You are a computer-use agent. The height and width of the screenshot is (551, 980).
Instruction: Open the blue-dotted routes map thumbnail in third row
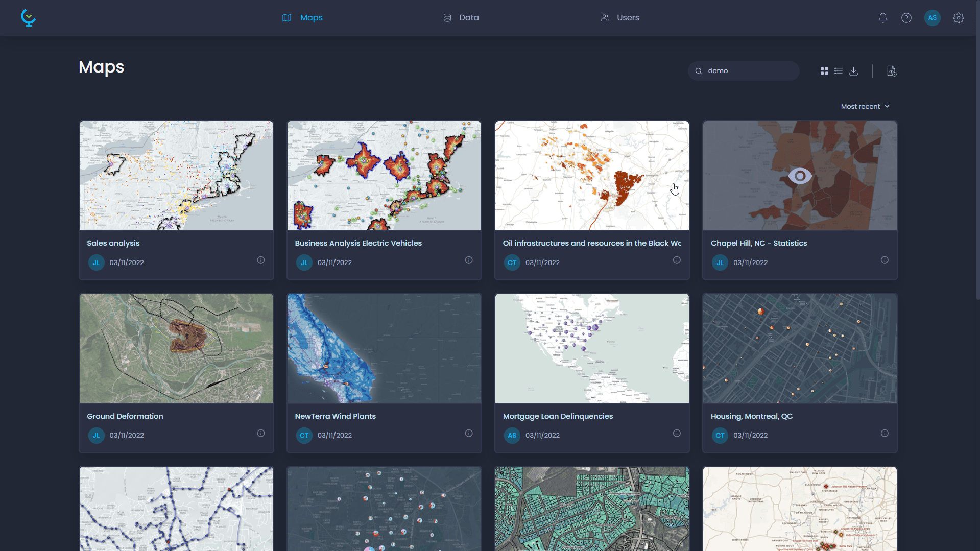coord(176,509)
